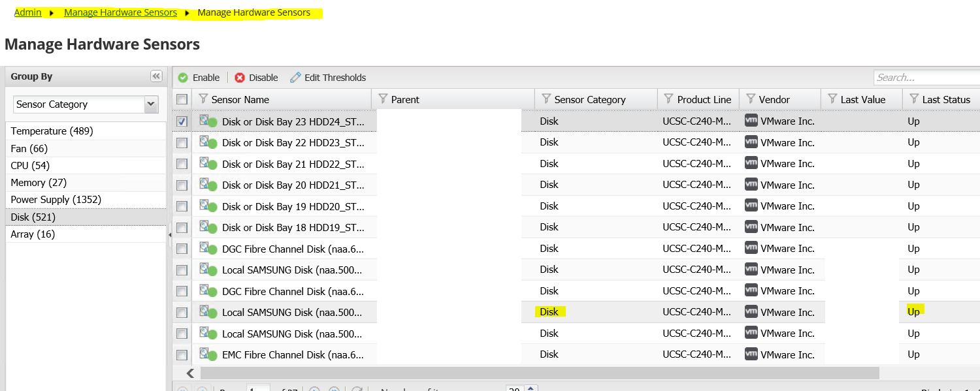Open the filter icon on Parent column
Viewport: 980px width, 391px height.
(x=382, y=99)
